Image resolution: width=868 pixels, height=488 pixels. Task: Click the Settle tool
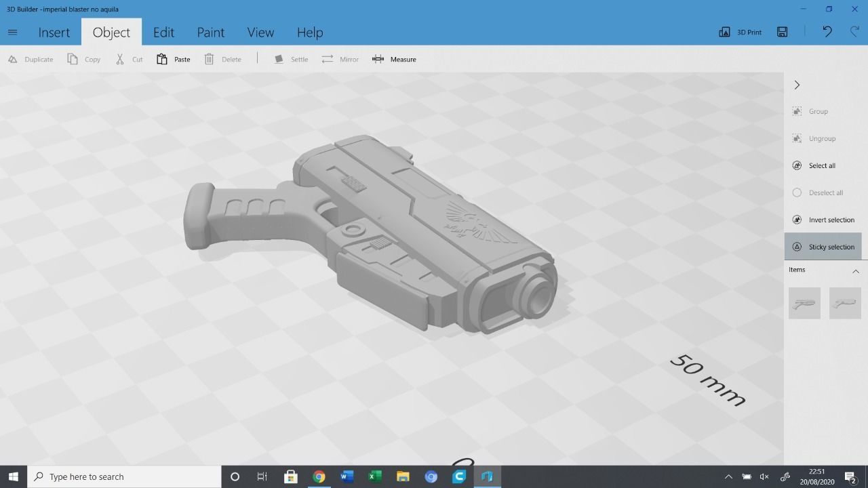[291, 59]
